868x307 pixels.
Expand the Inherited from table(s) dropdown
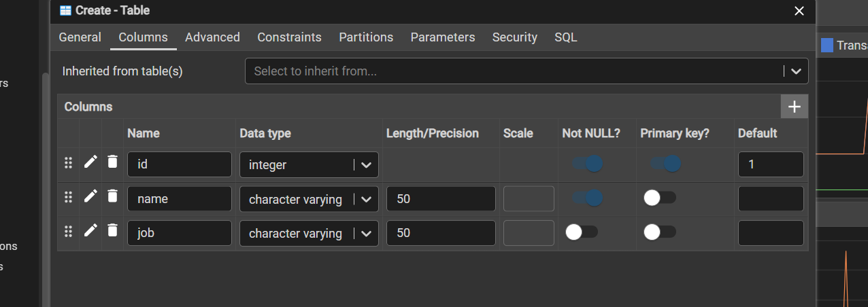click(795, 71)
